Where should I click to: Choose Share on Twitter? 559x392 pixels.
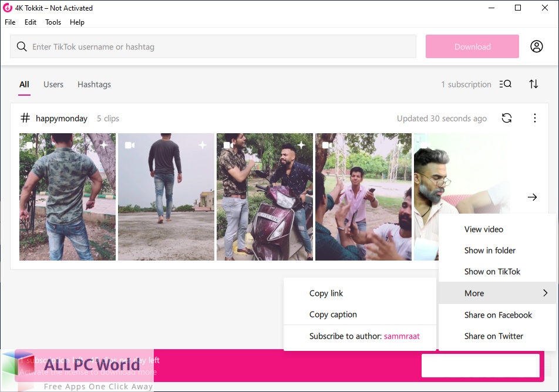click(x=497, y=336)
